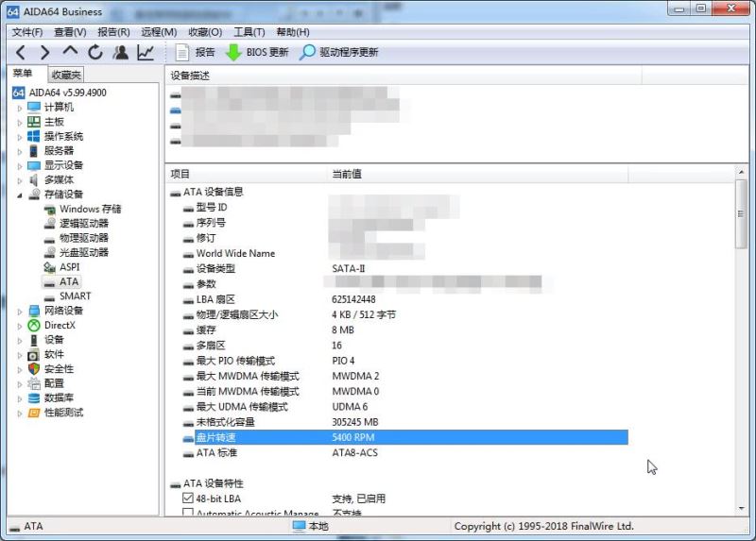Screen dimensions: 756x541
Task: Expand the 主板 tree node
Action: (x=20, y=123)
